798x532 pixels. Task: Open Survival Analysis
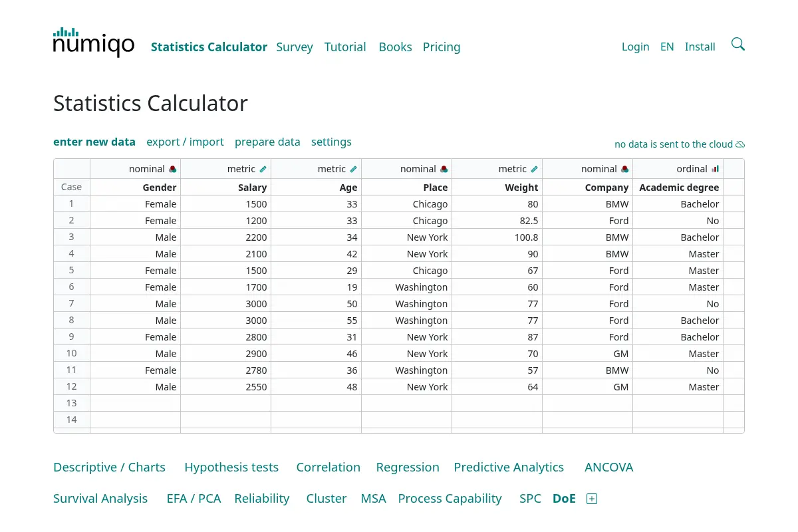coord(100,499)
